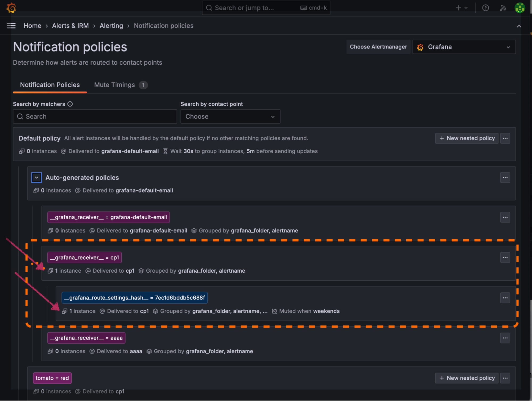Click the info icon beside Search by matchers

[70, 104]
